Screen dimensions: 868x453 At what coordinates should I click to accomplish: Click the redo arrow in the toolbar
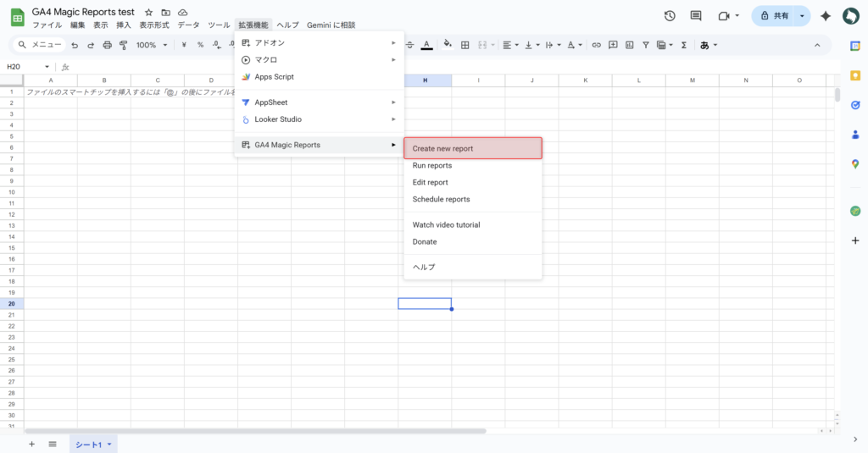[91, 46]
